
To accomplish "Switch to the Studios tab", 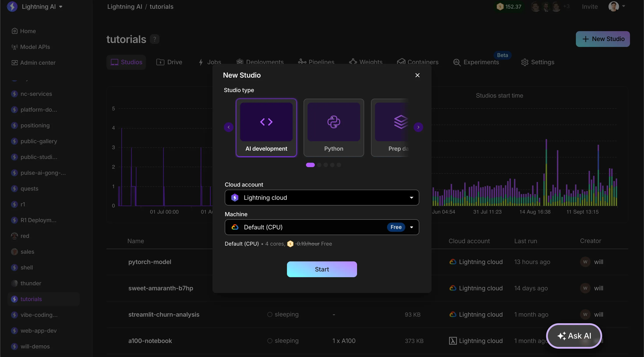I will [x=126, y=62].
